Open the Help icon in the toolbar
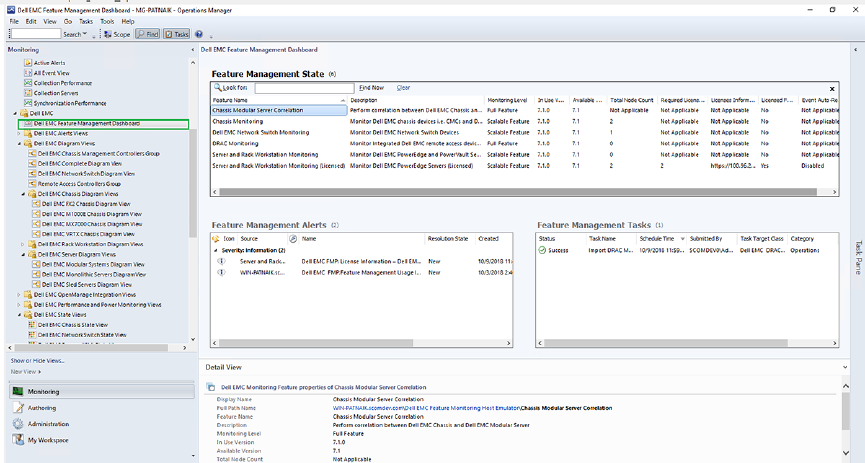 click(199, 34)
